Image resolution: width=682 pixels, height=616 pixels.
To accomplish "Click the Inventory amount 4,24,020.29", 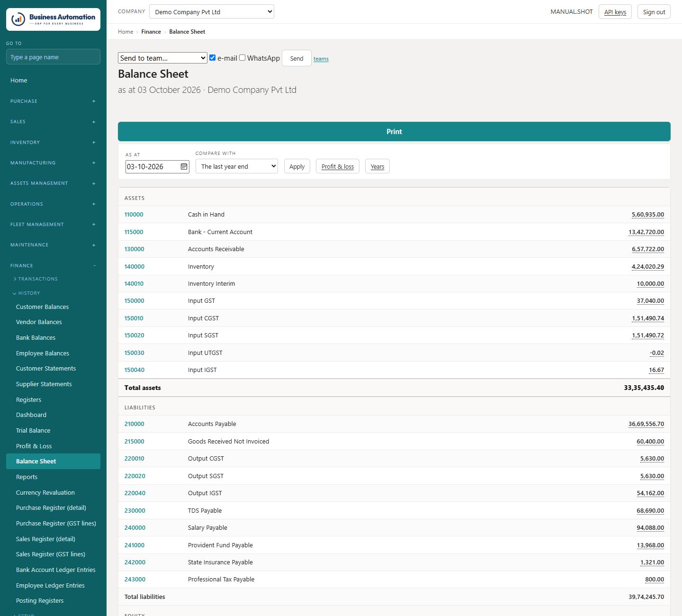I will click(x=648, y=266).
